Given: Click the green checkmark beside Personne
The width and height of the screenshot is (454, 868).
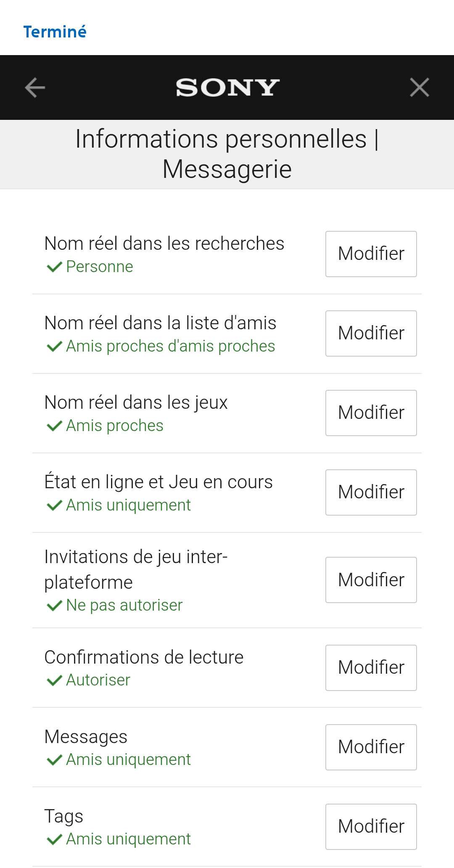Looking at the screenshot, I should [x=54, y=267].
